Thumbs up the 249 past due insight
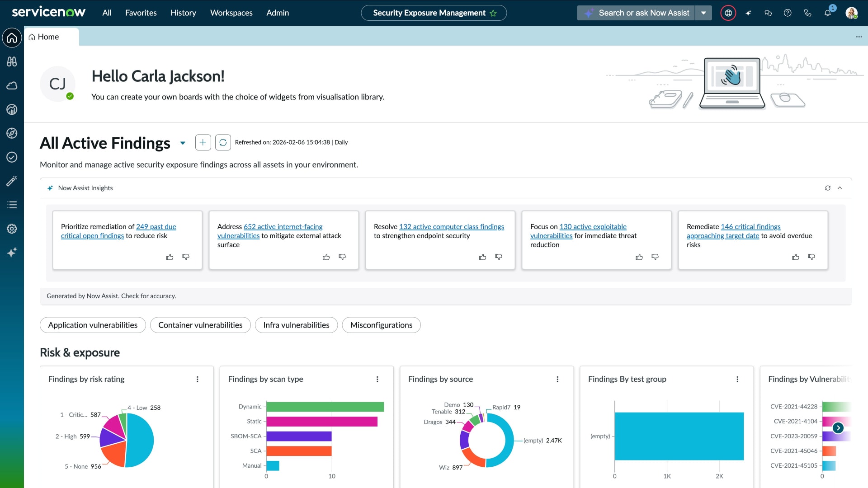868x488 pixels. 170,257
